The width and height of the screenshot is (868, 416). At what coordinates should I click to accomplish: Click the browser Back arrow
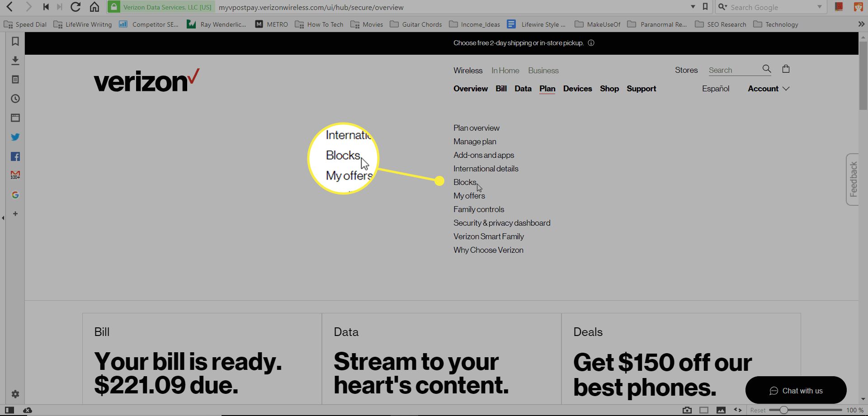(x=9, y=7)
